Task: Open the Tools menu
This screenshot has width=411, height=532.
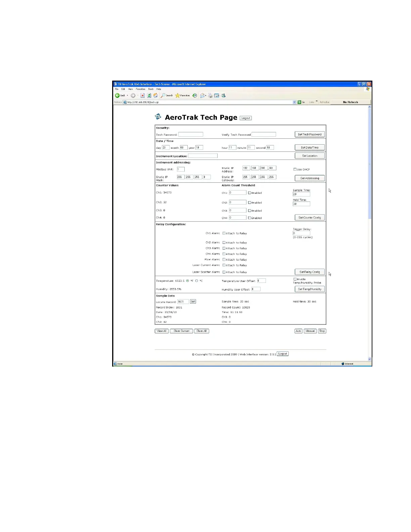Action: point(151,89)
